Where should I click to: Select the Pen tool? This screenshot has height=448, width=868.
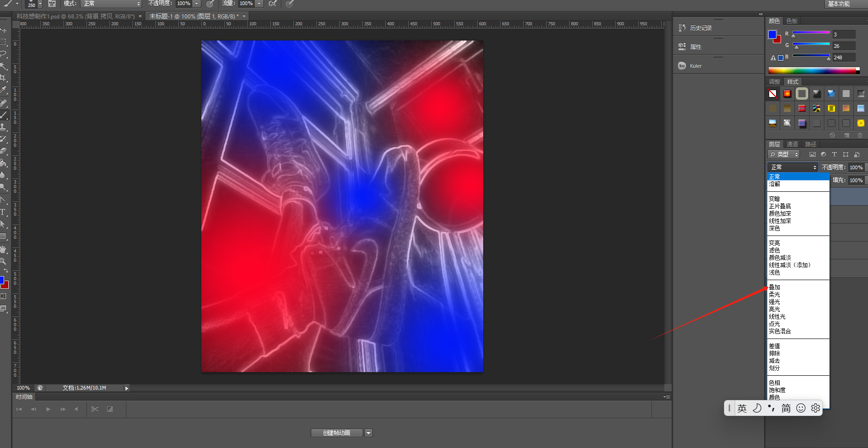point(4,200)
